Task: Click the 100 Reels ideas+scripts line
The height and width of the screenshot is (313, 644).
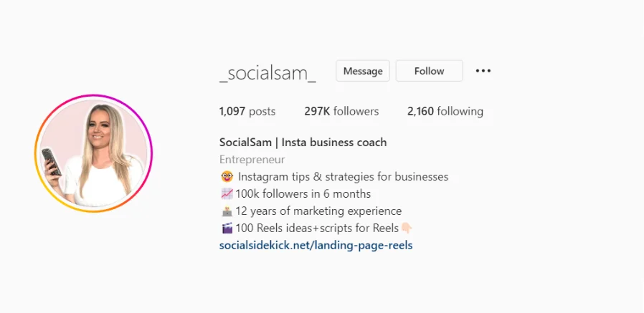Action: point(317,228)
